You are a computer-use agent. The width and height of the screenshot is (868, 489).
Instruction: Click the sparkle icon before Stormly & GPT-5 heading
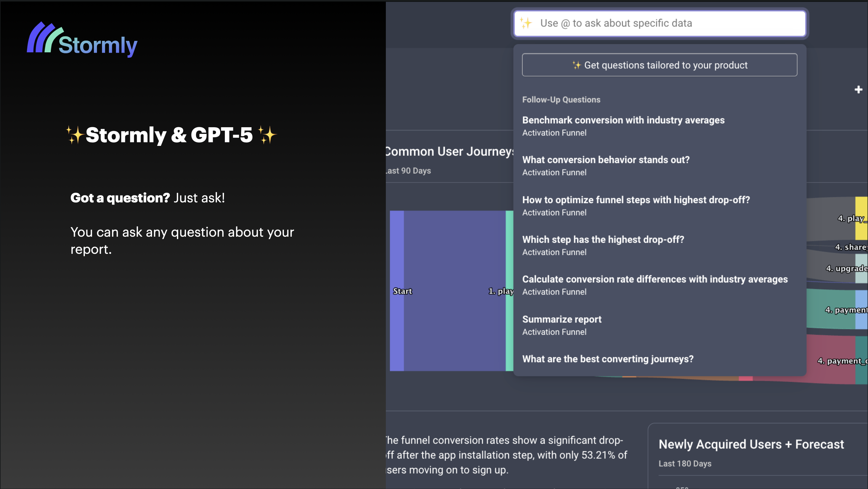(x=74, y=135)
